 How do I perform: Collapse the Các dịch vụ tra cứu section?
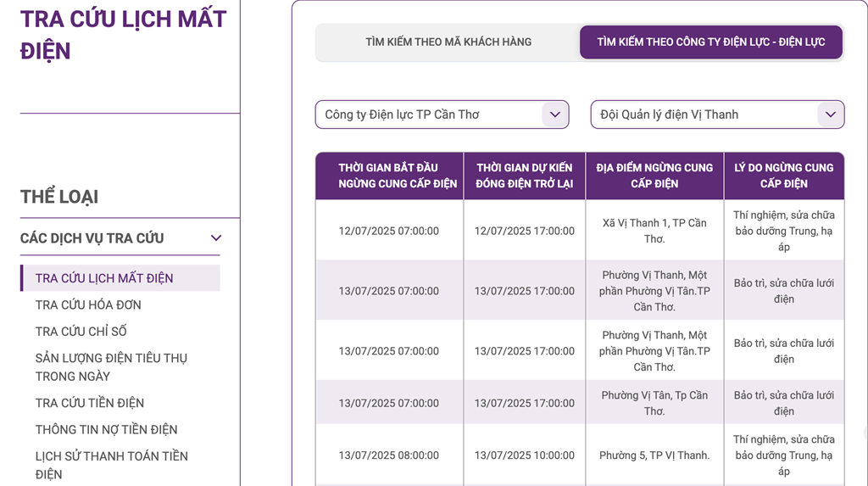tap(216, 238)
